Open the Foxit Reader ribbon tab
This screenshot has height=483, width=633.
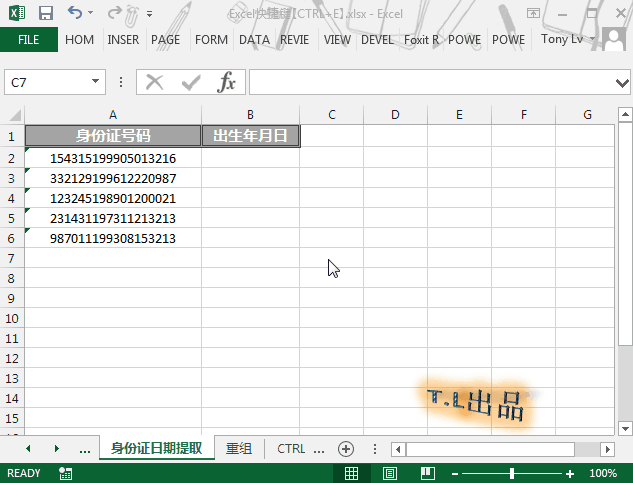pos(421,40)
